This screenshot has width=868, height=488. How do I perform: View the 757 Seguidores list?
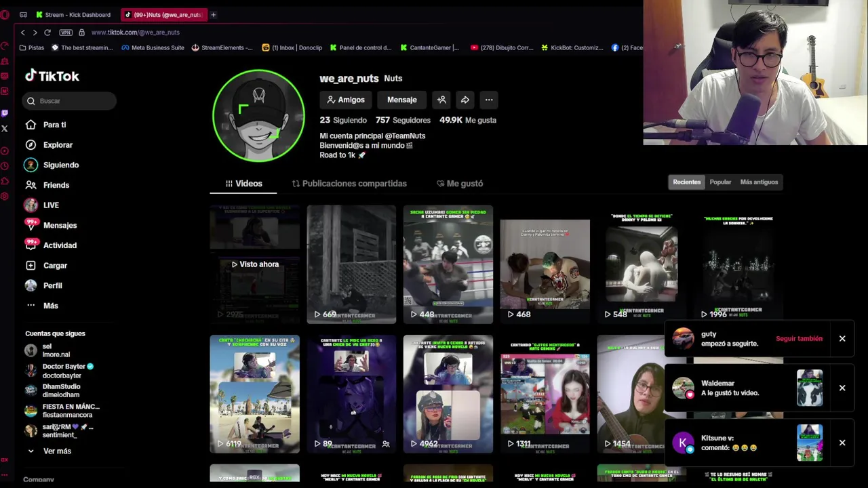click(x=403, y=120)
